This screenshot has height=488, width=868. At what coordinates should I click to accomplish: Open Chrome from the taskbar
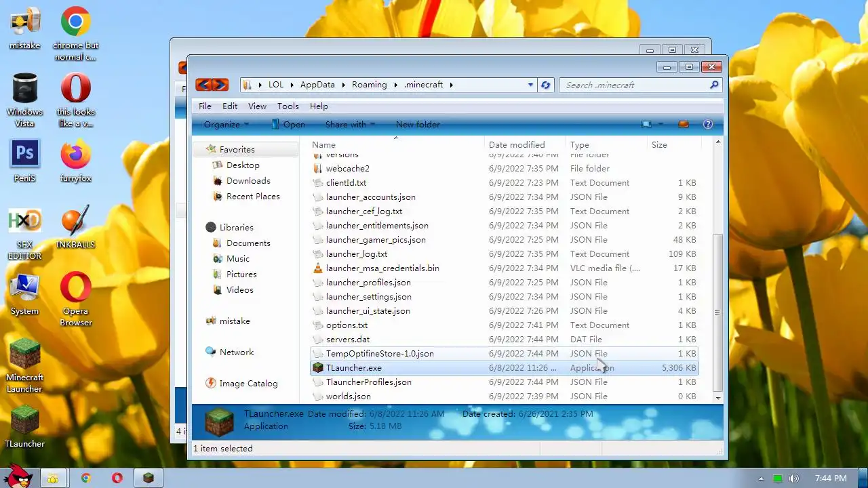click(x=85, y=479)
